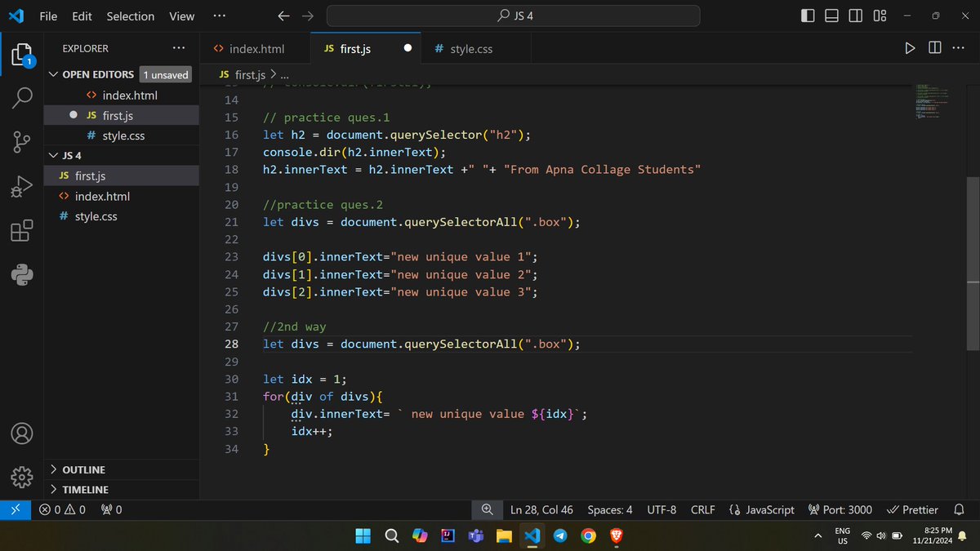This screenshot has height=551, width=980.
Task: Open the Selection menu
Action: click(x=130, y=16)
